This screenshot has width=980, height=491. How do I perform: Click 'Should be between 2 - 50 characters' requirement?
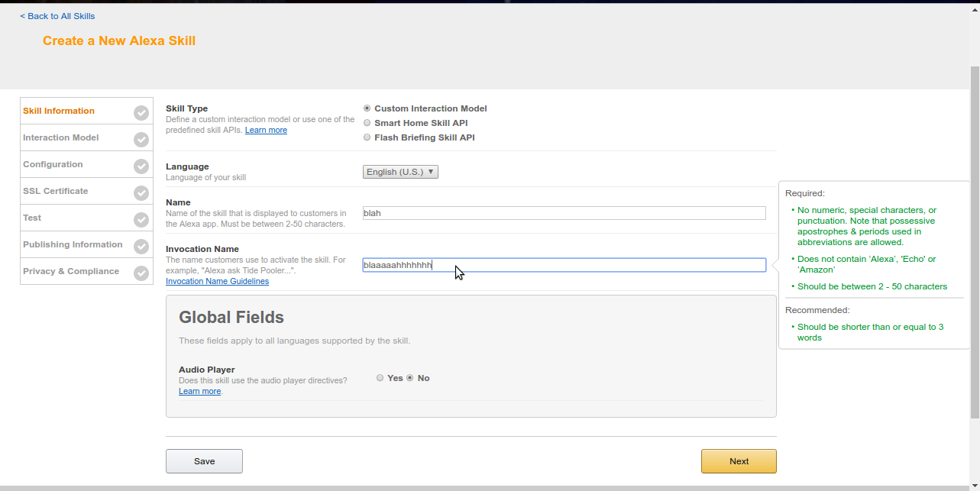pyautogui.click(x=872, y=286)
